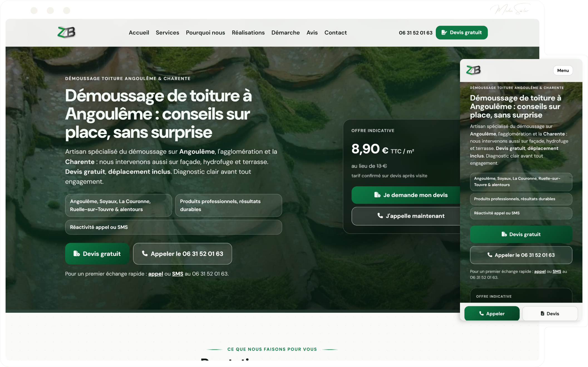The height and width of the screenshot is (367, 588).
Task: Click the mobile preview Devis gratuit button
Action: click(521, 234)
